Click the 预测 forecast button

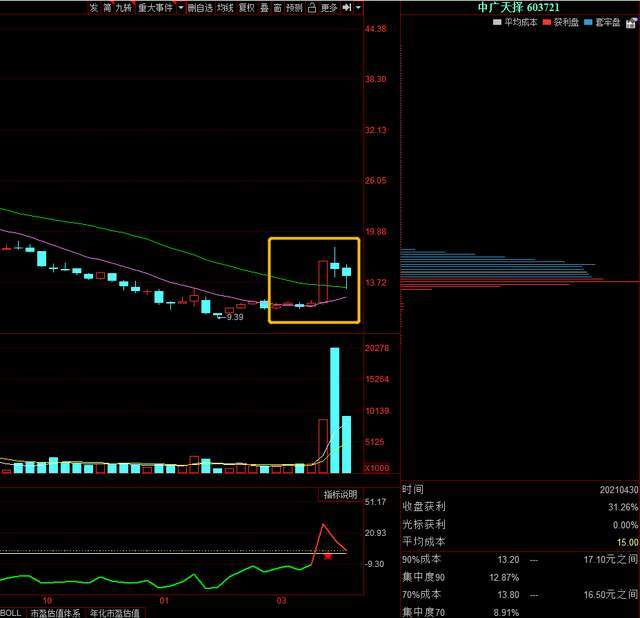(x=294, y=8)
